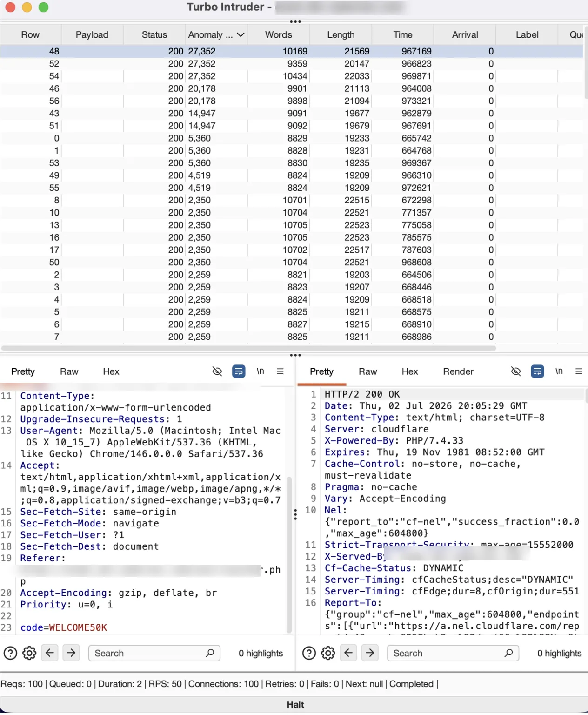588x715 pixels.
Task: Switch response pane to Hex tab
Action: [410, 371]
